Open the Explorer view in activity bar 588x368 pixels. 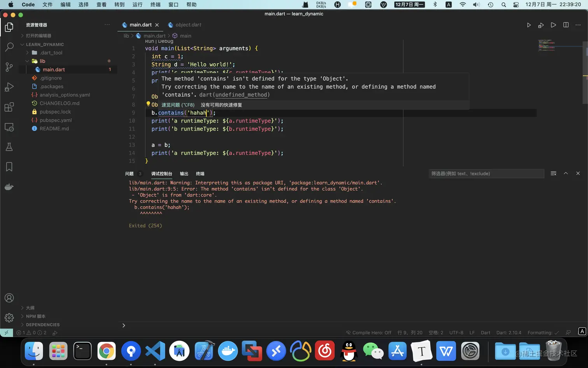pyautogui.click(x=9, y=27)
